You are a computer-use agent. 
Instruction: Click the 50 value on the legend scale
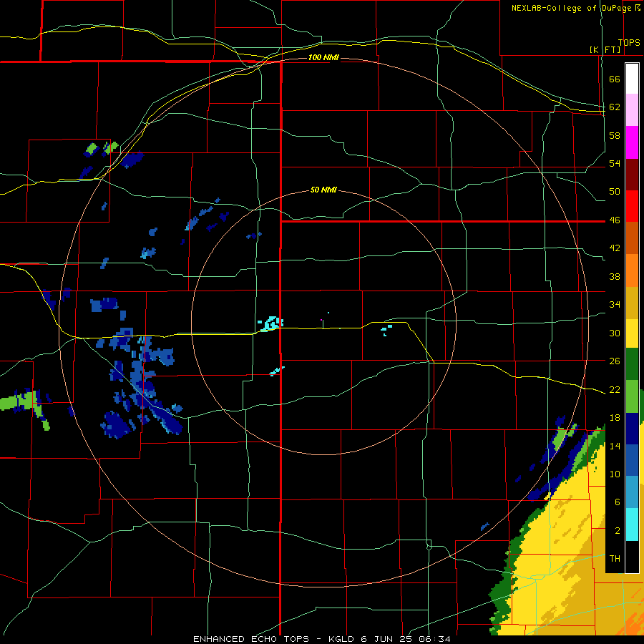[615, 191]
